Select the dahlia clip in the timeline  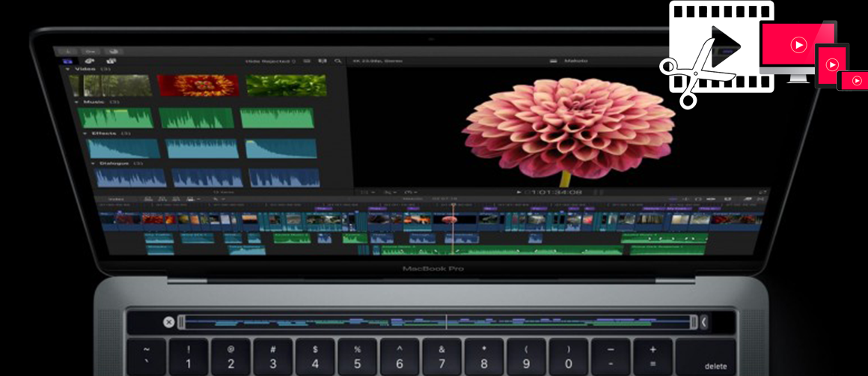click(x=454, y=220)
